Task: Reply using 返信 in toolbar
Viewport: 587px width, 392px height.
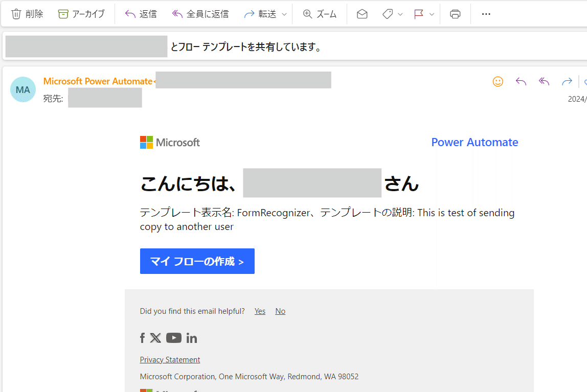Action: click(x=141, y=14)
